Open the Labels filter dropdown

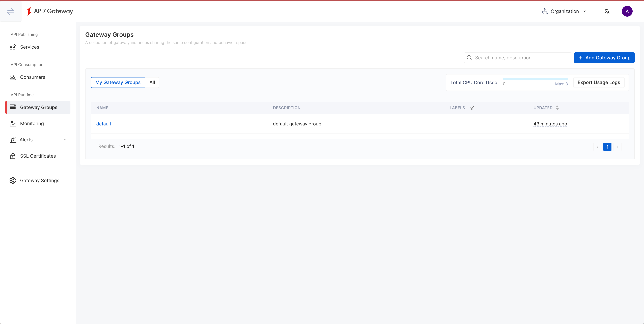click(472, 108)
